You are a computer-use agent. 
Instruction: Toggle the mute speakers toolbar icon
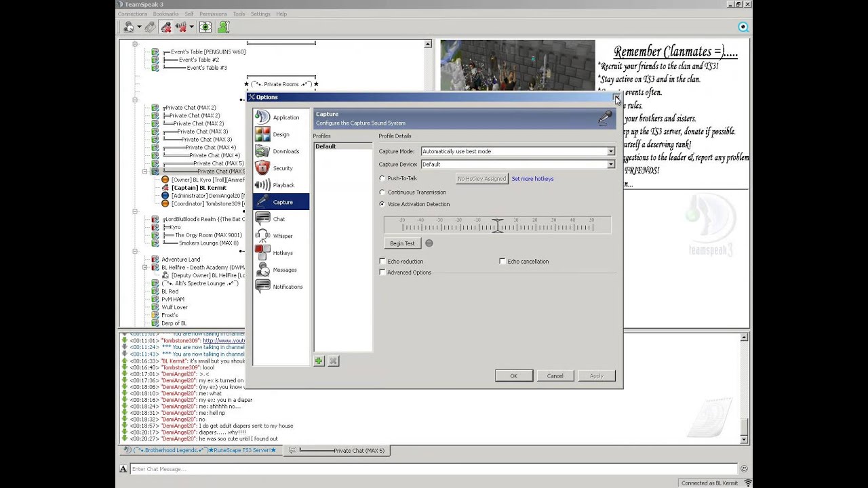(x=181, y=27)
